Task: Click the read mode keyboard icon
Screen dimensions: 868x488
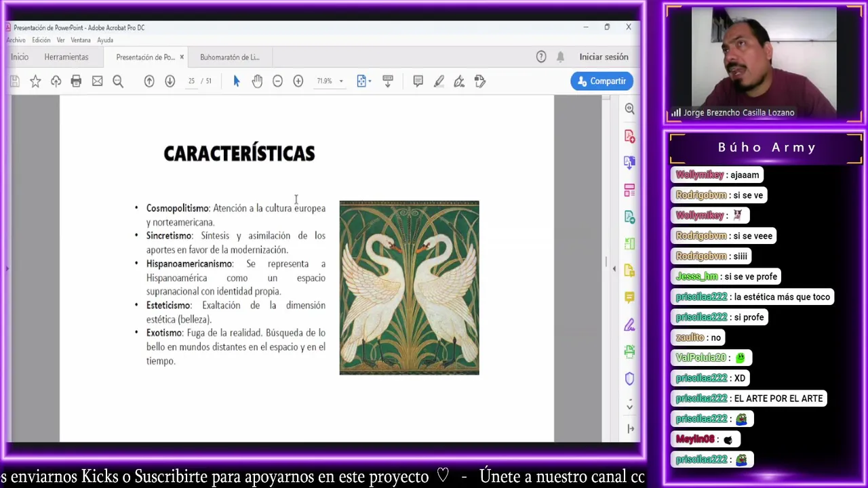Action: click(x=388, y=81)
